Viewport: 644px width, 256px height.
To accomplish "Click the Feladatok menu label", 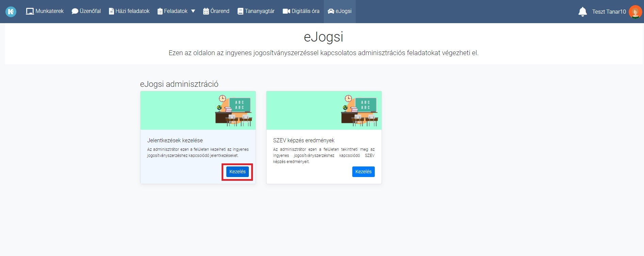I will [176, 11].
